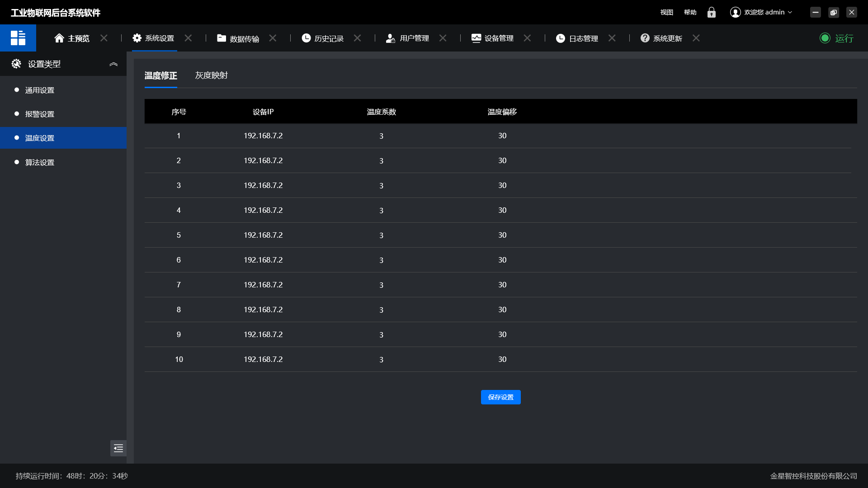Select the algorithm settings sidebar item

[40, 162]
